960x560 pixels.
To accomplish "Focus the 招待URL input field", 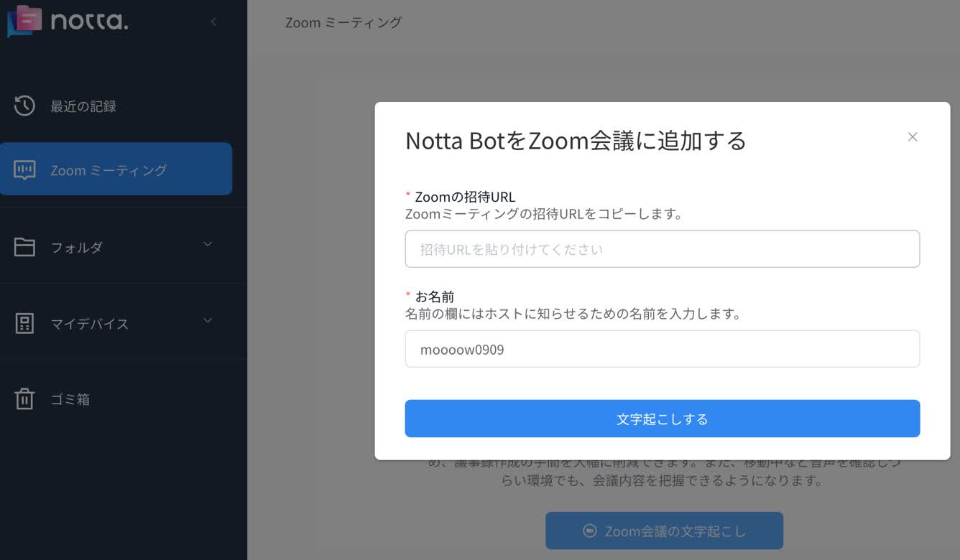I will click(x=663, y=249).
